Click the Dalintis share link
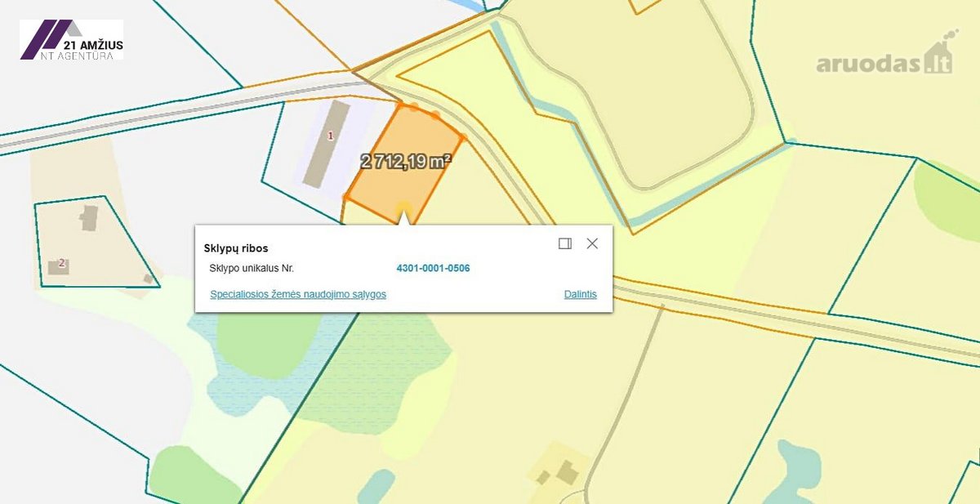Screen dimensions: 980x504 581,294
